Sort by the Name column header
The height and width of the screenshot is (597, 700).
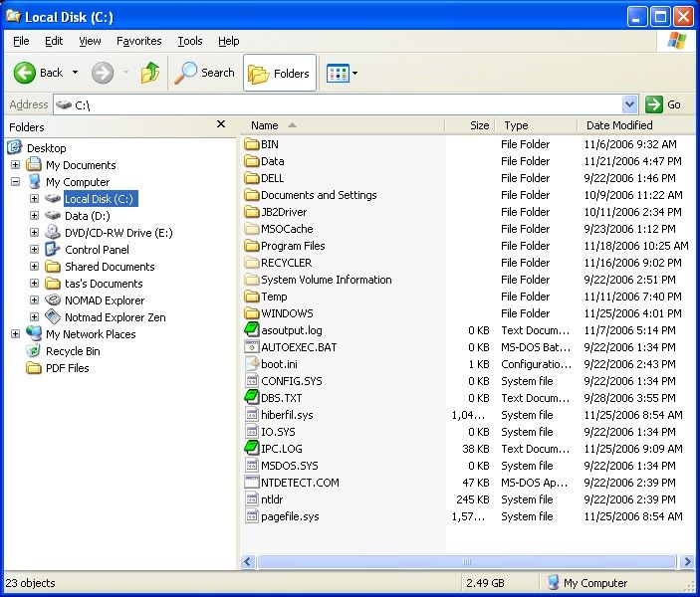(343, 125)
